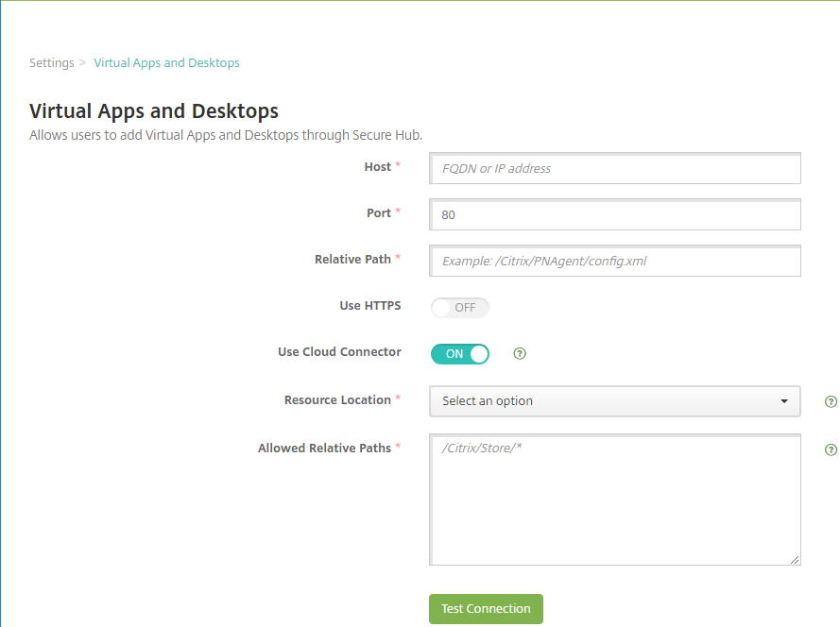Click into the Port field showing 80
Viewport: 840px width, 627px height.
coord(614,215)
